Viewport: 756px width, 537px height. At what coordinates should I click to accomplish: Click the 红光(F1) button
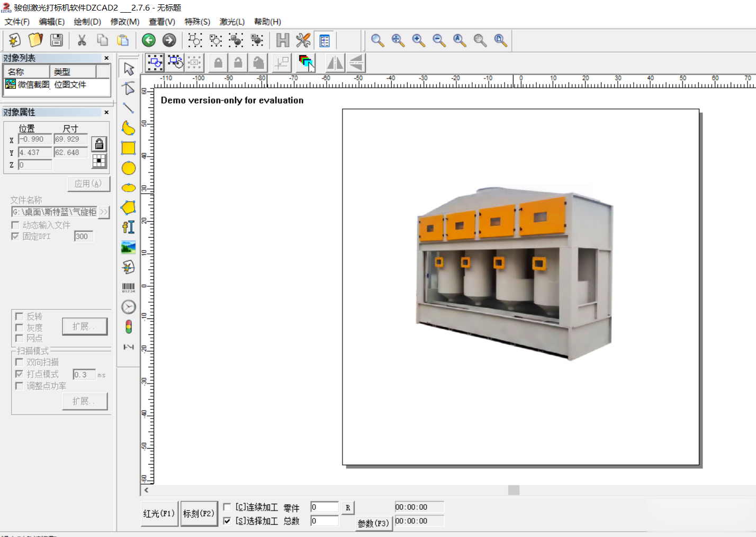159,514
